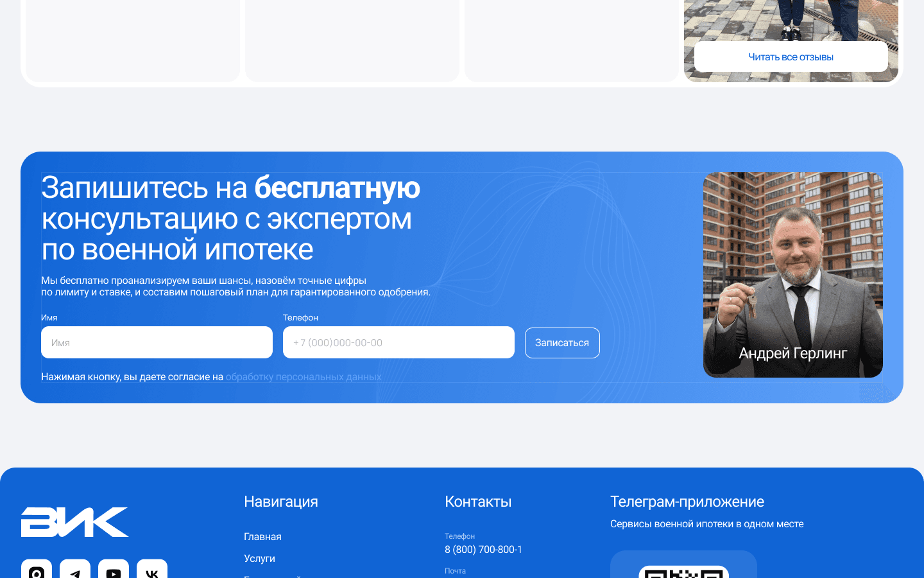This screenshot has width=924, height=578.
Task: Select the Контакты footer section heading
Action: [x=478, y=502]
